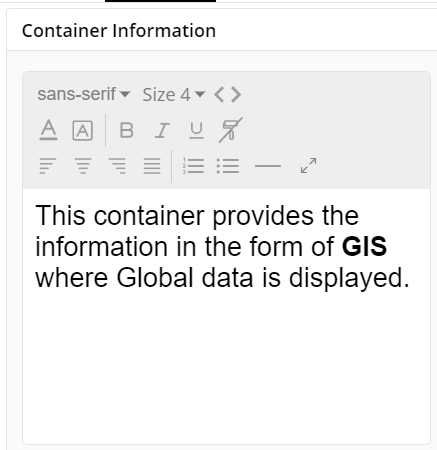Click into the container description text area
The height and width of the screenshot is (450, 437).
[226, 316]
